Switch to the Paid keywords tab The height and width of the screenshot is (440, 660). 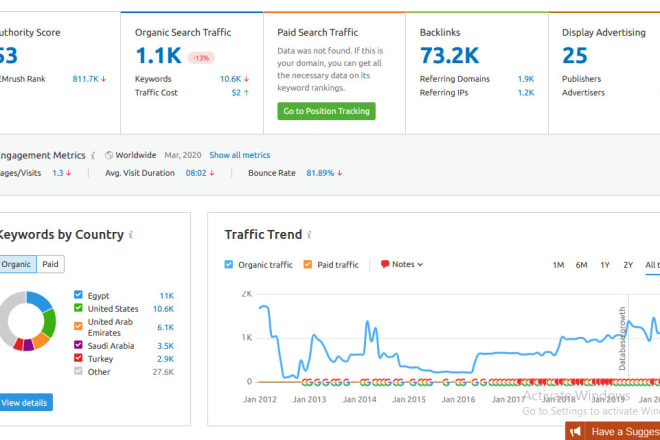(50, 264)
